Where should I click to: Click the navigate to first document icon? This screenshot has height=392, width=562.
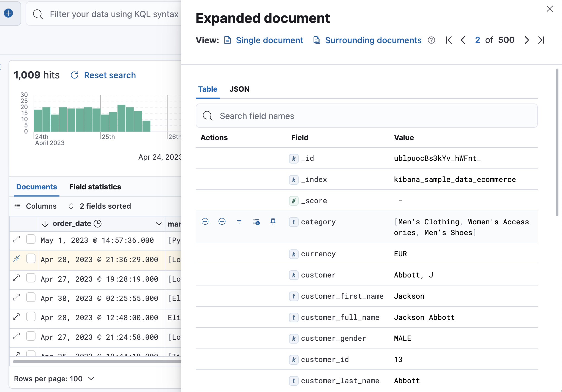coord(448,40)
